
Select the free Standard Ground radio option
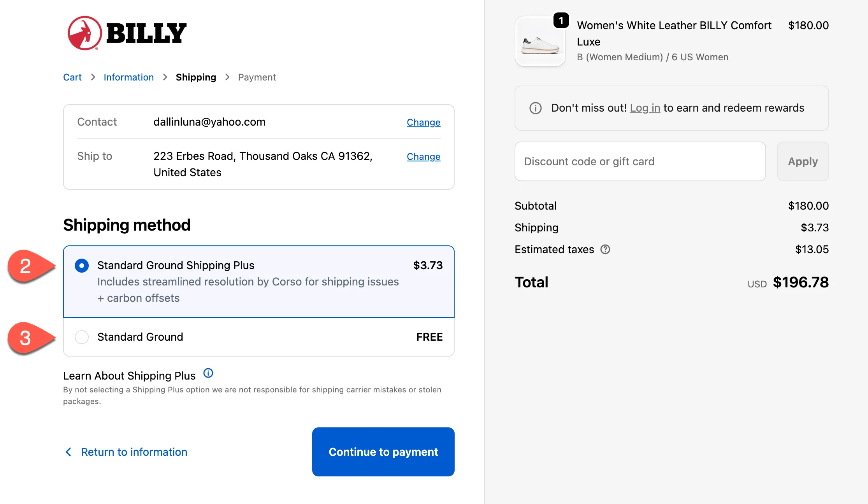pos(82,337)
